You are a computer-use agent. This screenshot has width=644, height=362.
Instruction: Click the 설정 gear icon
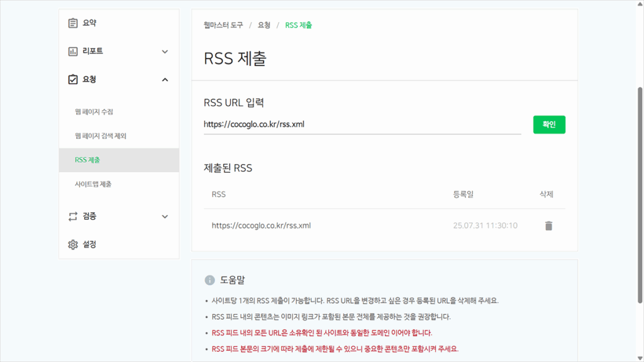[73, 244]
